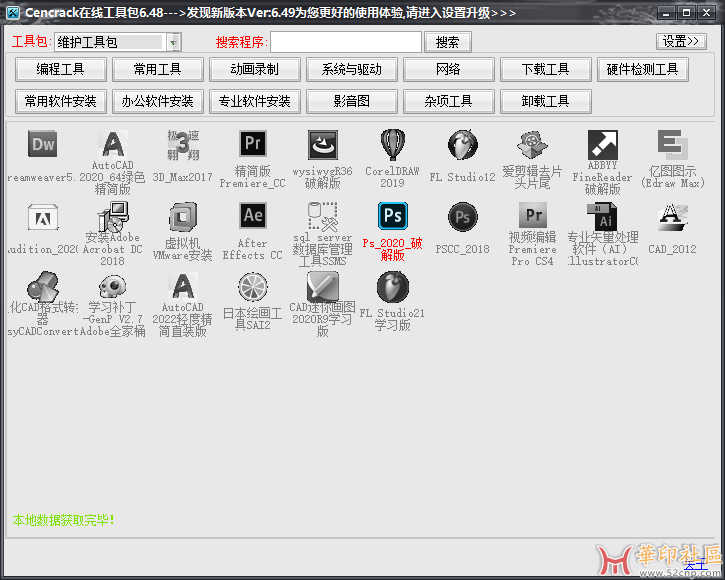Open the FL Studio12 icon

[x=462, y=144]
